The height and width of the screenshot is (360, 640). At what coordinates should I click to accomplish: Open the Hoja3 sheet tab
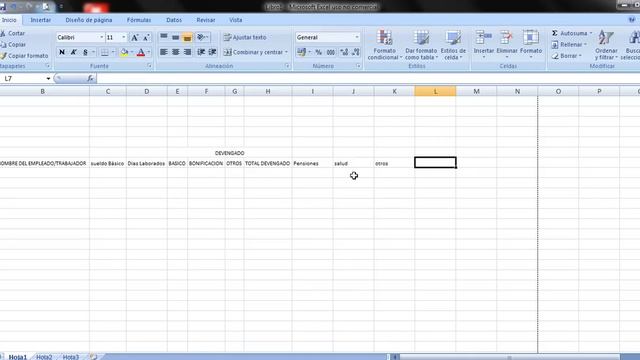coord(71,357)
